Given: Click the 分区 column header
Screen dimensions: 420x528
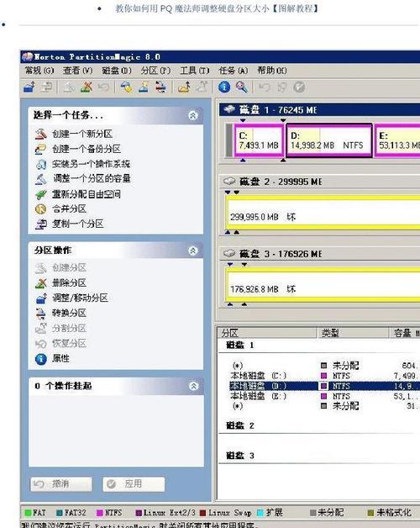Looking at the screenshot, I should click(268, 333).
